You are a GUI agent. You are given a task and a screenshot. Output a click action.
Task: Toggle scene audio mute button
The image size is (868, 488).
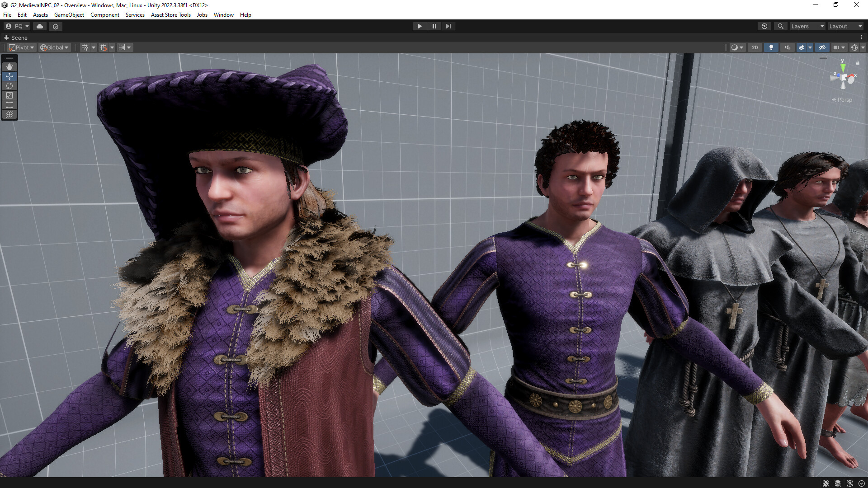[787, 47]
